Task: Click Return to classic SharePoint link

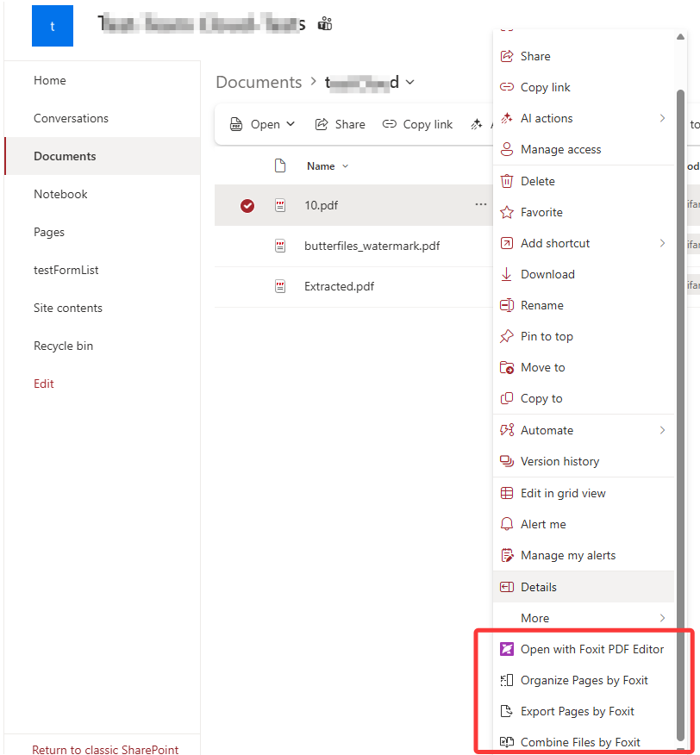Action: point(105,749)
